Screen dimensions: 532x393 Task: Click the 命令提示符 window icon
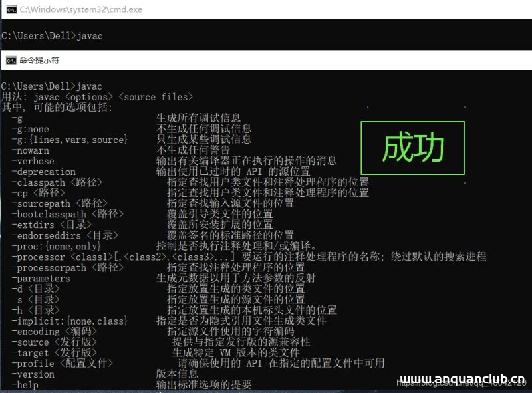[9, 59]
